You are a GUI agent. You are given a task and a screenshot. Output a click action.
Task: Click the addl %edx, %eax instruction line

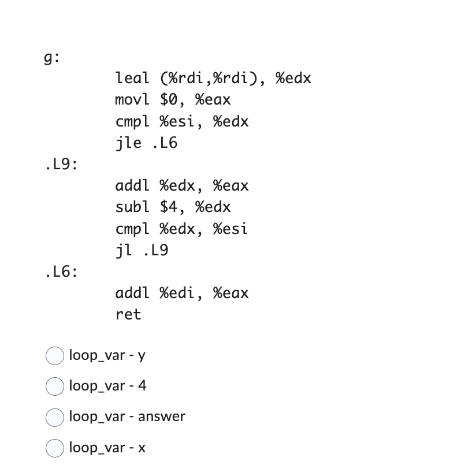[x=182, y=186]
